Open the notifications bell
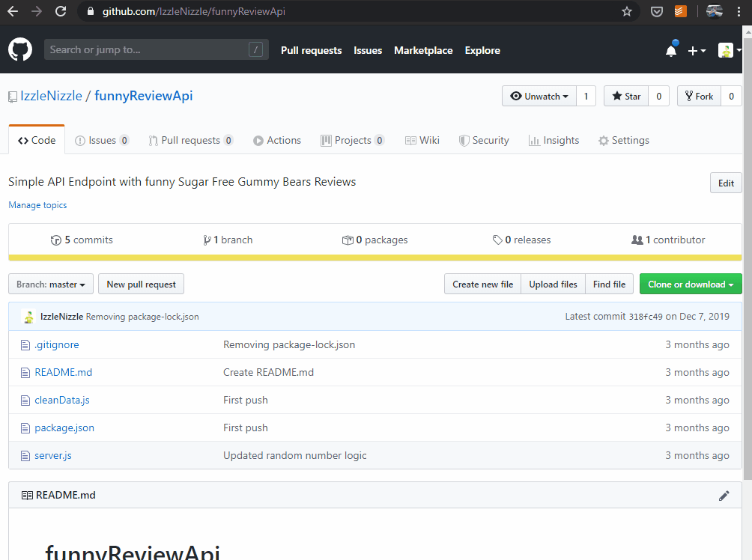 coord(671,50)
